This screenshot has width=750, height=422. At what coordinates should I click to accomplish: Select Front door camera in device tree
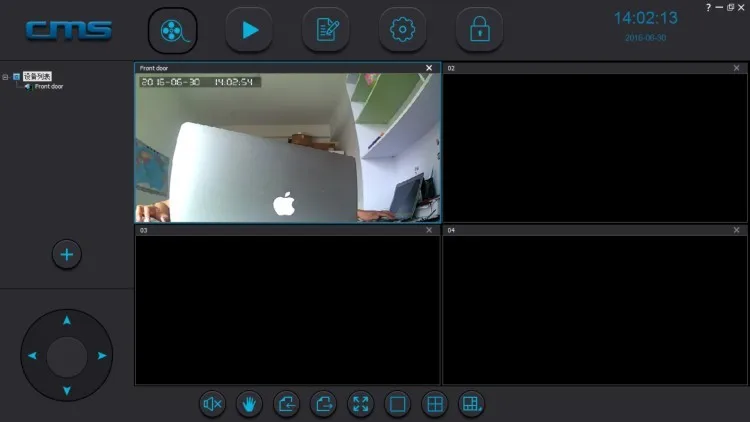pos(48,87)
